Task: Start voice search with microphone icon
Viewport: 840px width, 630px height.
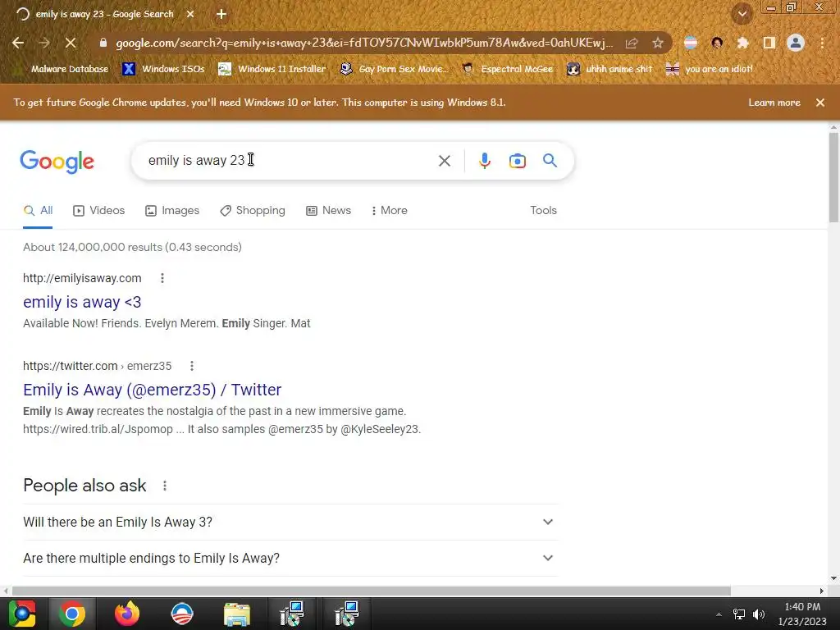Action: (484, 161)
